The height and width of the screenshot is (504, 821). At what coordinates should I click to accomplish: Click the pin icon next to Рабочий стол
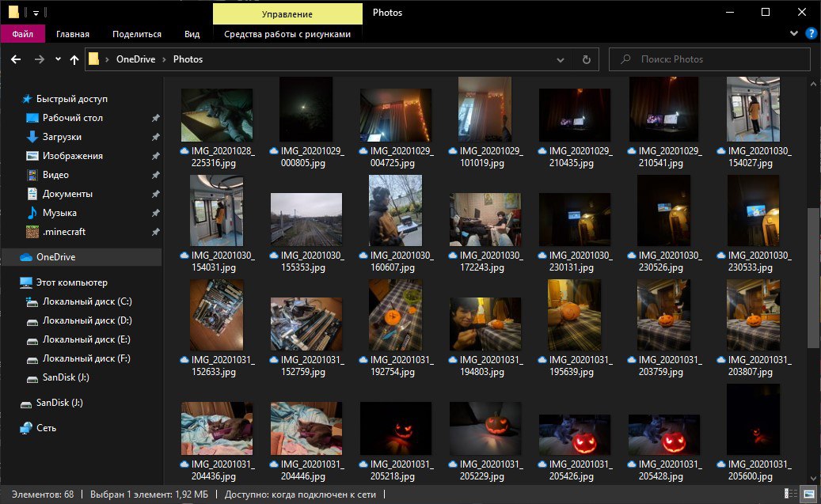(x=155, y=118)
